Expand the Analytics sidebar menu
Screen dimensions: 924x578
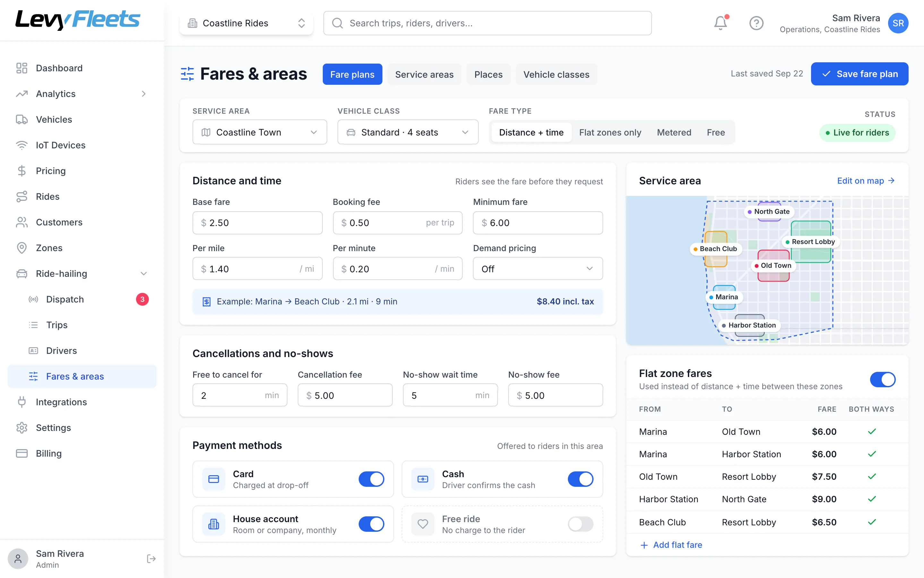click(x=82, y=94)
